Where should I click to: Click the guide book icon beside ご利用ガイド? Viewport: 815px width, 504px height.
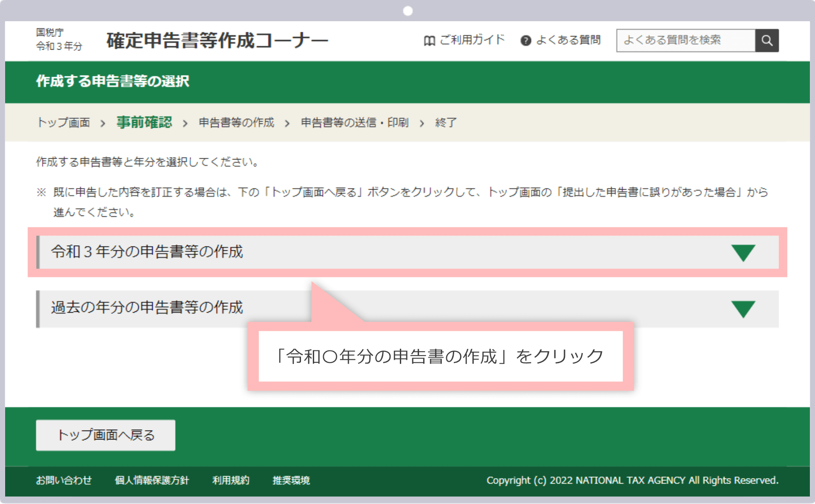click(x=429, y=40)
